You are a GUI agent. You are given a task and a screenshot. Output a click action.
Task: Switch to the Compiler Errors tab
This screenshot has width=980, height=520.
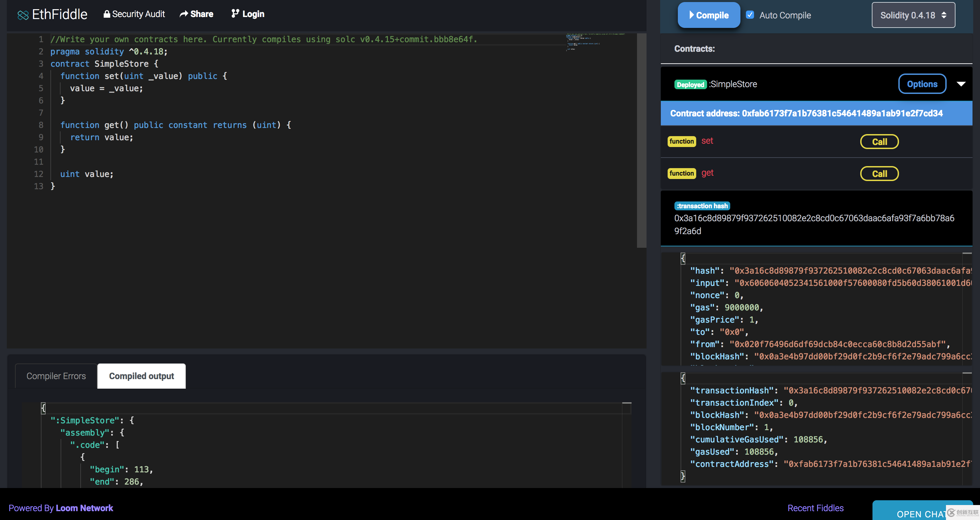56,376
